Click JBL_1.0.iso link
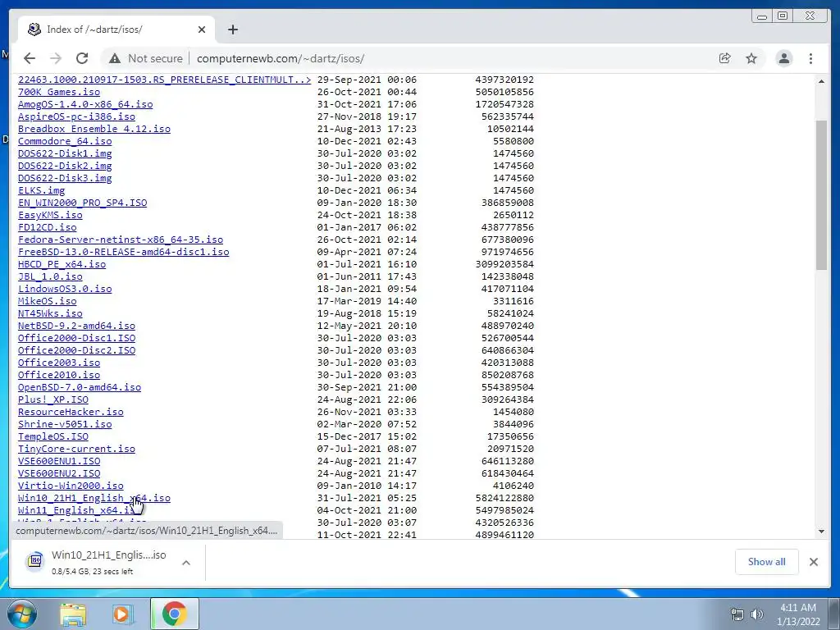Image resolution: width=840 pixels, height=630 pixels. (x=50, y=277)
